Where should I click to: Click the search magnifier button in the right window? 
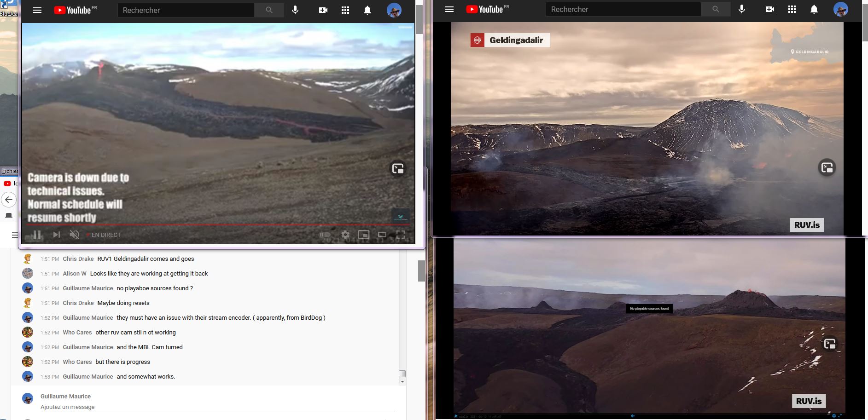716,9
